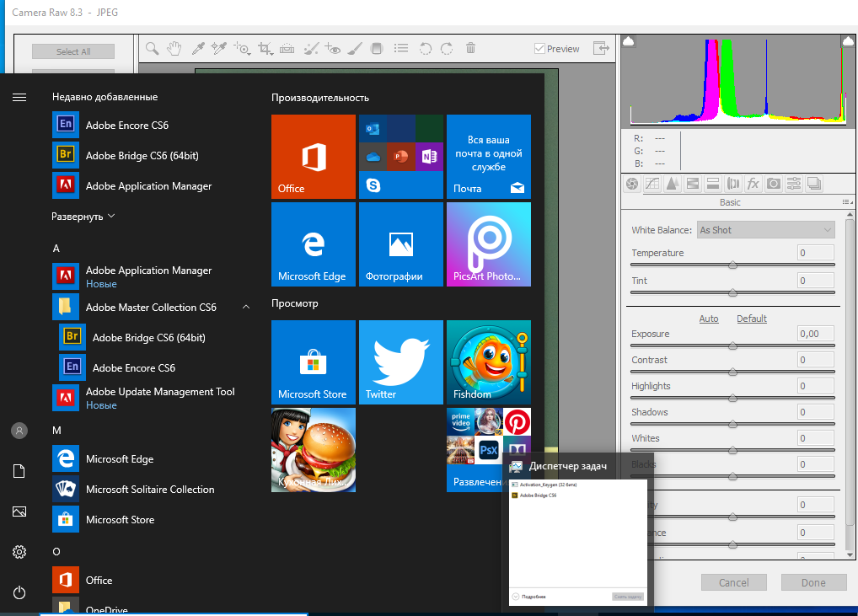The width and height of the screenshot is (858, 616).
Task: Collapse the Adobe Master Collection CS6 folder
Action: [x=246, y=308]
